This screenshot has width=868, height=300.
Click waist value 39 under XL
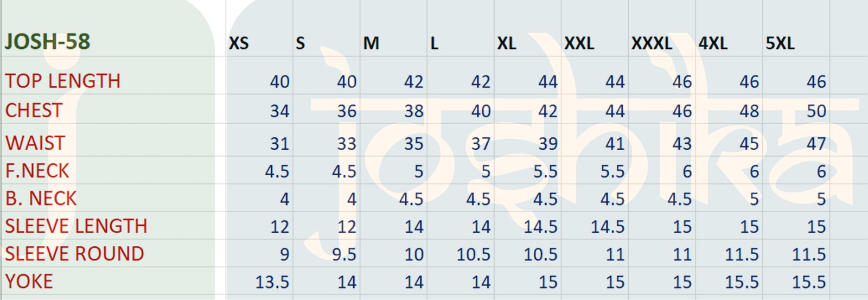[x=548, y=144]
